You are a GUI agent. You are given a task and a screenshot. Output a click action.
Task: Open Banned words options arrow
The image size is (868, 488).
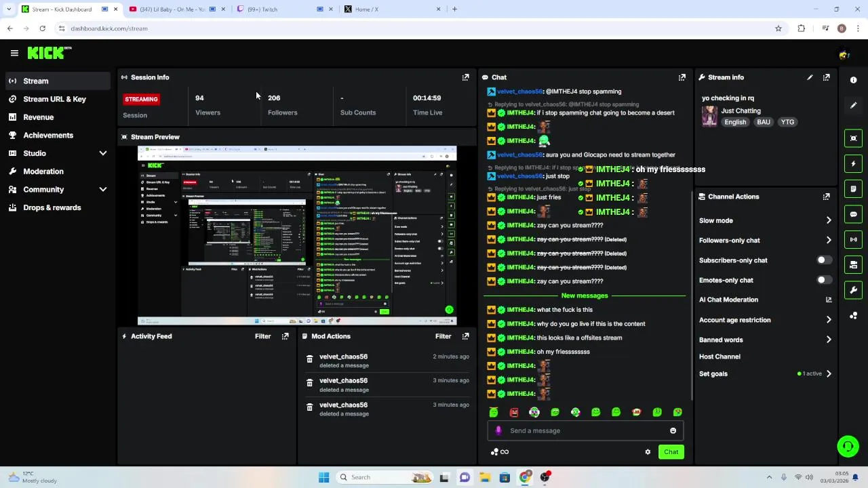click(x=829, y=340)
